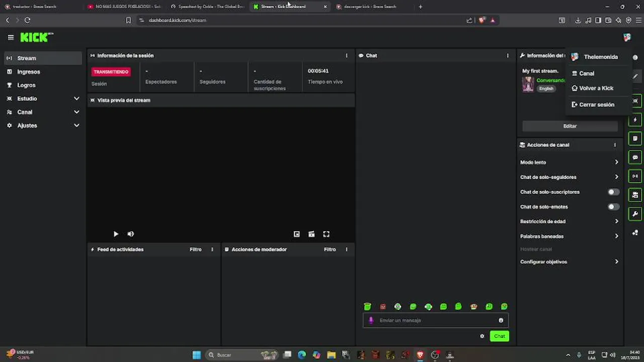644x362 pixels.
Task: Open the Stream sidebar section
Action: (x=43, y=58)
